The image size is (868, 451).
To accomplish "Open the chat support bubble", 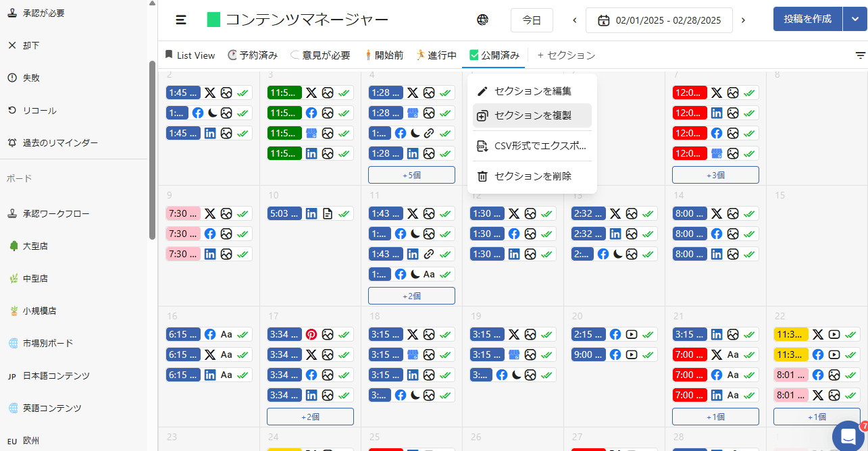I will pyautogui.click(x=848, y=435).
